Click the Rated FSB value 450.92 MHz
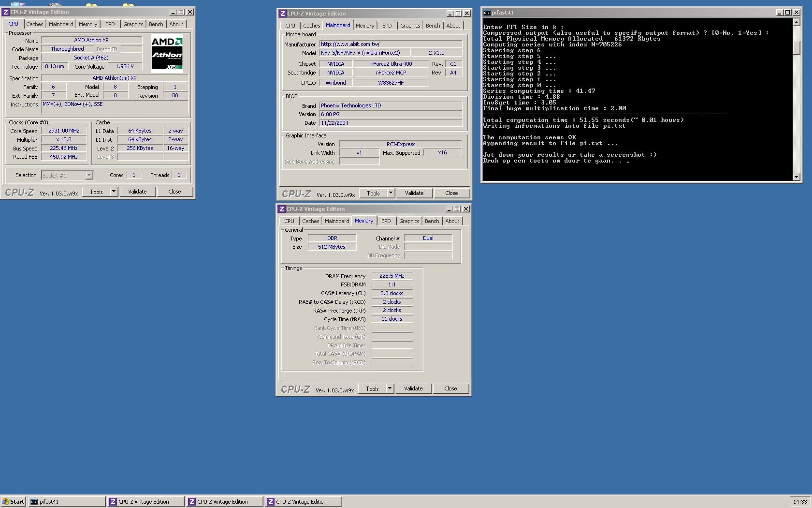The height and width of the screenshot is (508, 812). (x=64, y=157)
